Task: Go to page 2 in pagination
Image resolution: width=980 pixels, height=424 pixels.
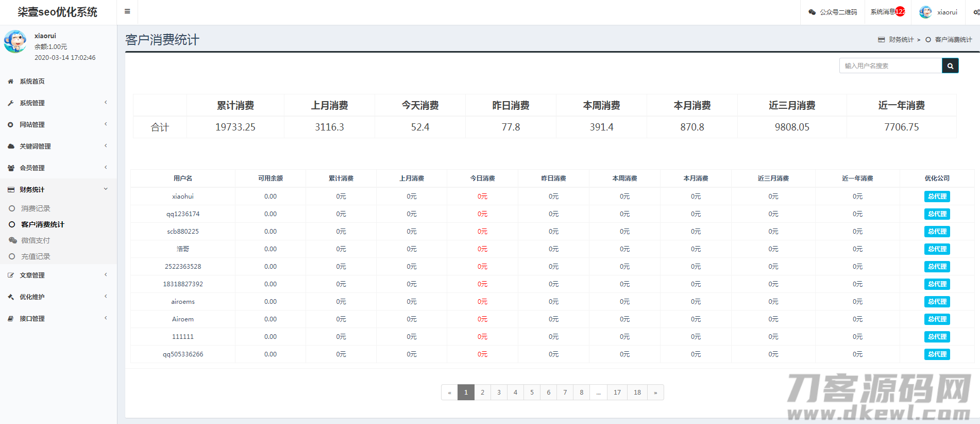Action: point(482,393)
